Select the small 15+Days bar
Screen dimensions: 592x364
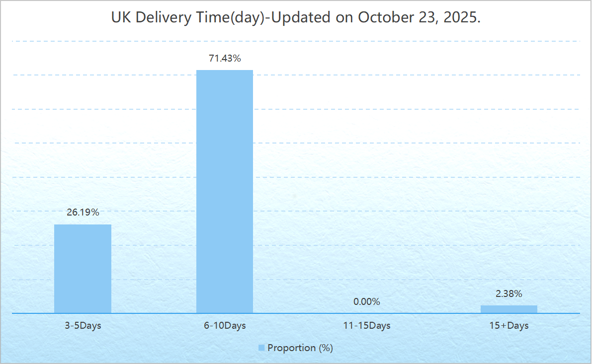[x=508, y=309]
